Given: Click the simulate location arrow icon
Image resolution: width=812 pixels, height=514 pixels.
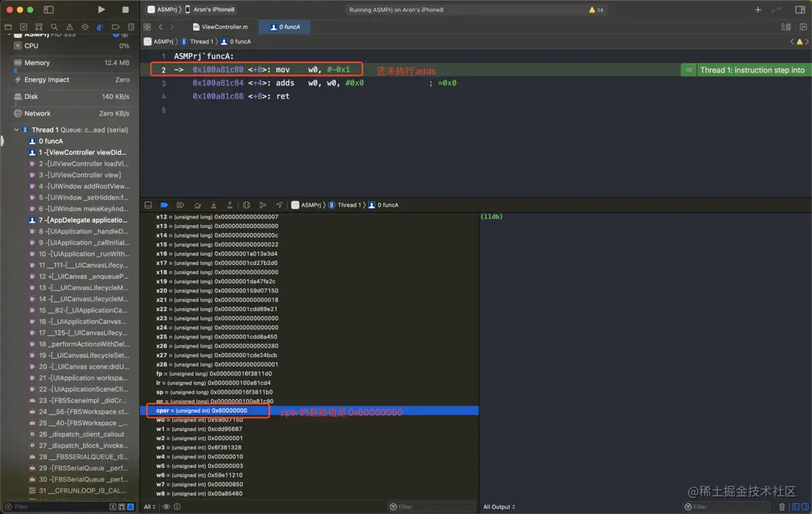Looking at the screenshot, I should (279, 205).
